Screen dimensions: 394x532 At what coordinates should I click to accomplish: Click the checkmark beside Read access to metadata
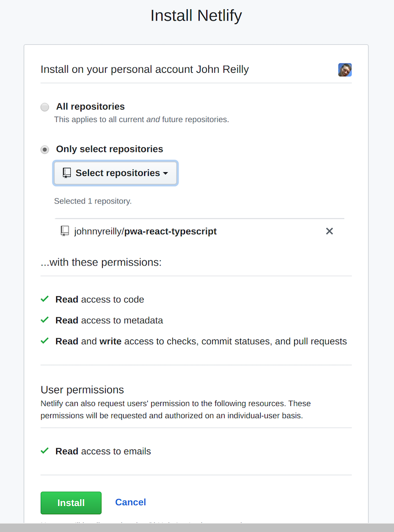tap(45, 319)
